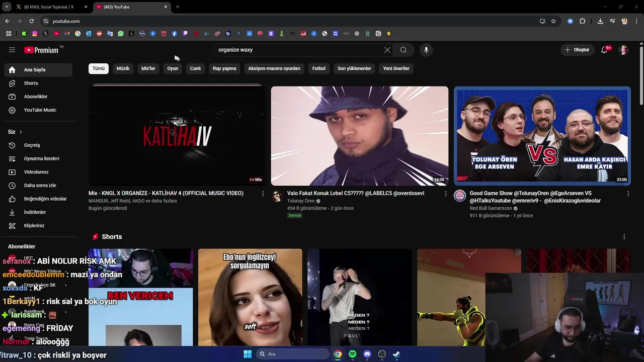
Task: Open a new browser tab
Action: 178,7
